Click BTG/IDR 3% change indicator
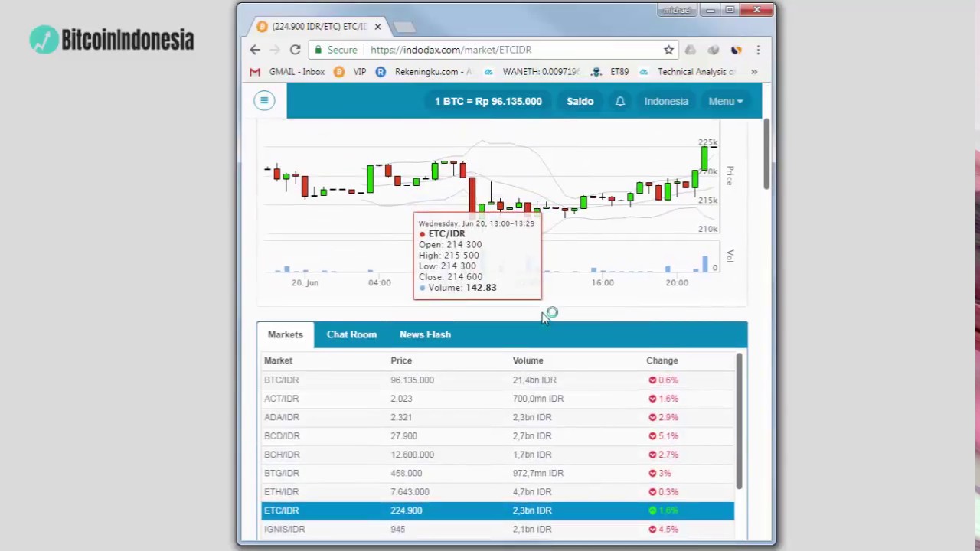980x551 pixels. (x=659, y=473)
